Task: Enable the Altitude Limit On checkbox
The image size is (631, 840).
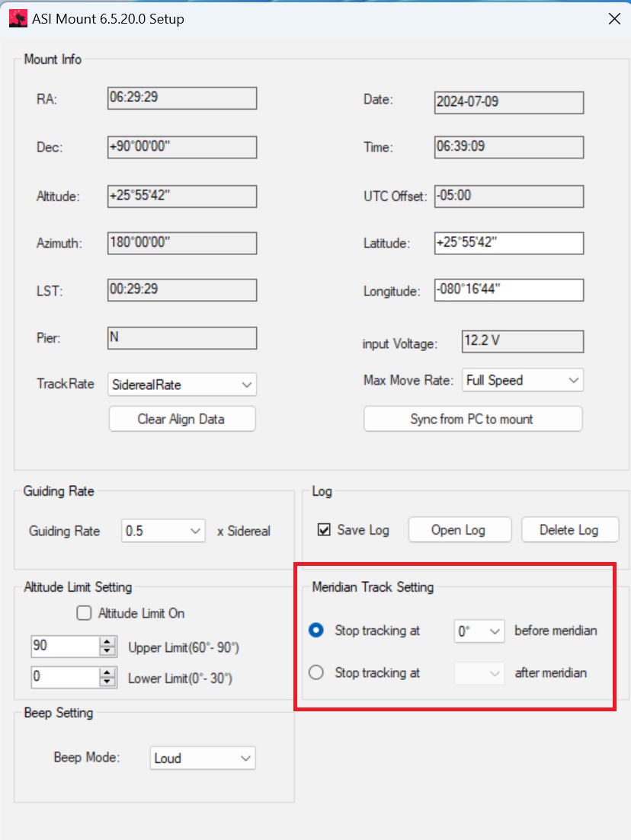Action: [x=84, y=613]
